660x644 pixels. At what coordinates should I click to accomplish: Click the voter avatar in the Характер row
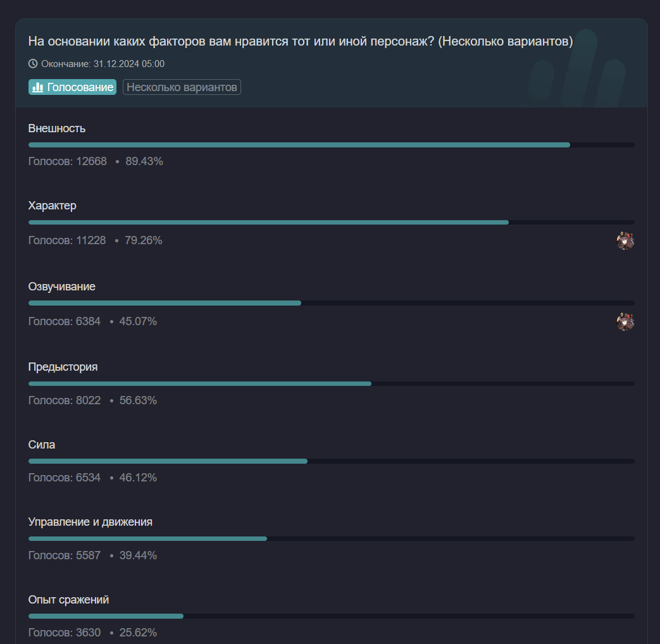pos(625,240)
